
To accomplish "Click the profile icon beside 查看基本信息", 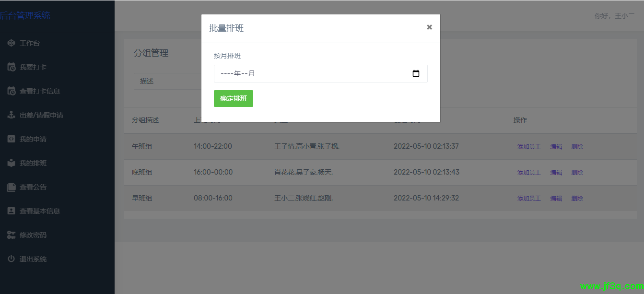I will click(12, 211).
